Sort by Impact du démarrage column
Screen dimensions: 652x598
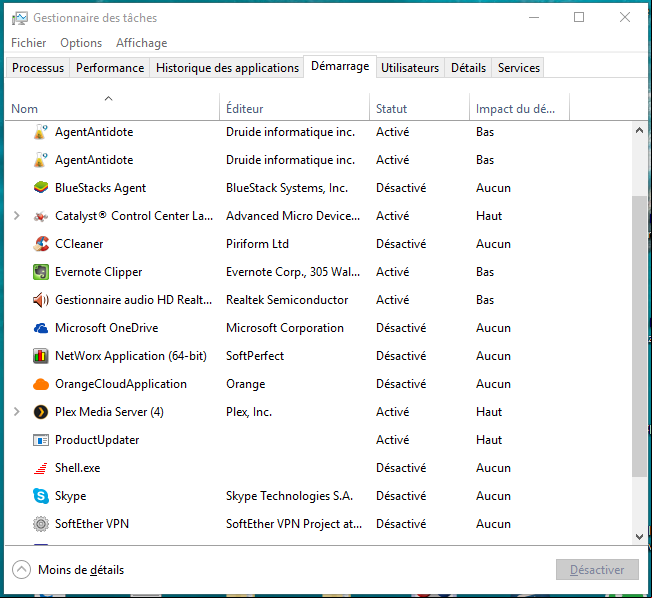519,107
